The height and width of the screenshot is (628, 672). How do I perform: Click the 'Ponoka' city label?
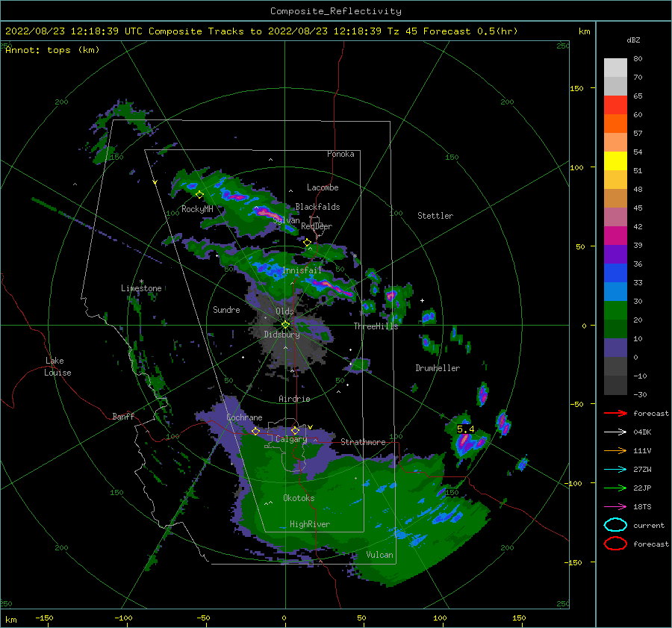tap(340, 154)
